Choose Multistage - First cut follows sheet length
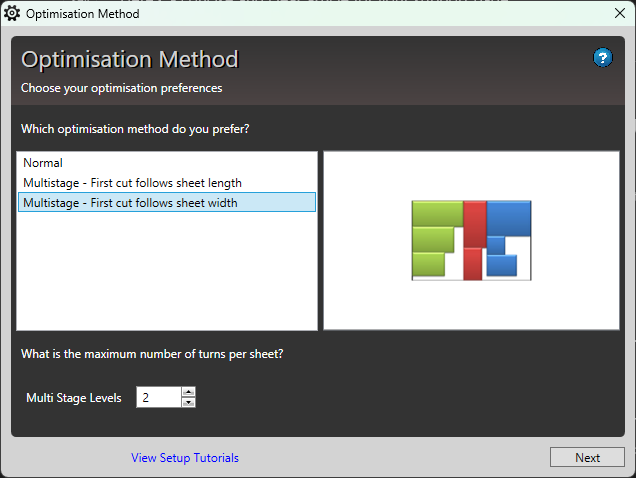Screen dimensions: 636x478 (x=132, y=183)
